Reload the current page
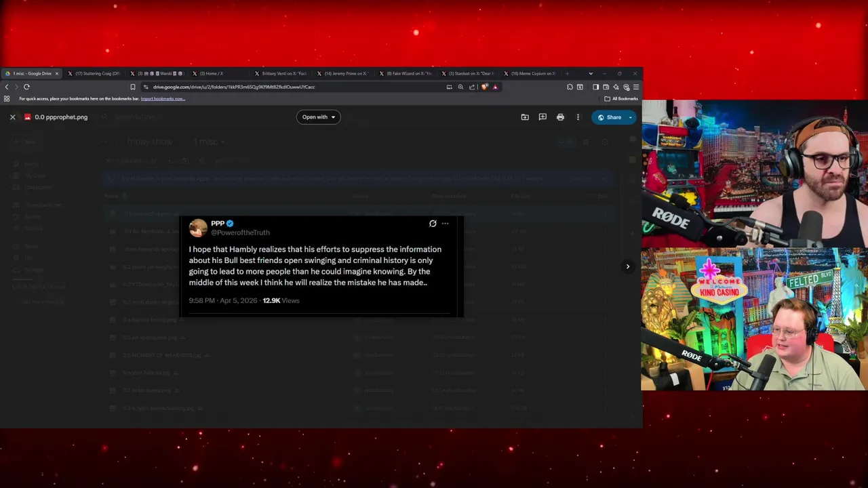The height and width of the screenshot is (488, 868). (26, 87)
